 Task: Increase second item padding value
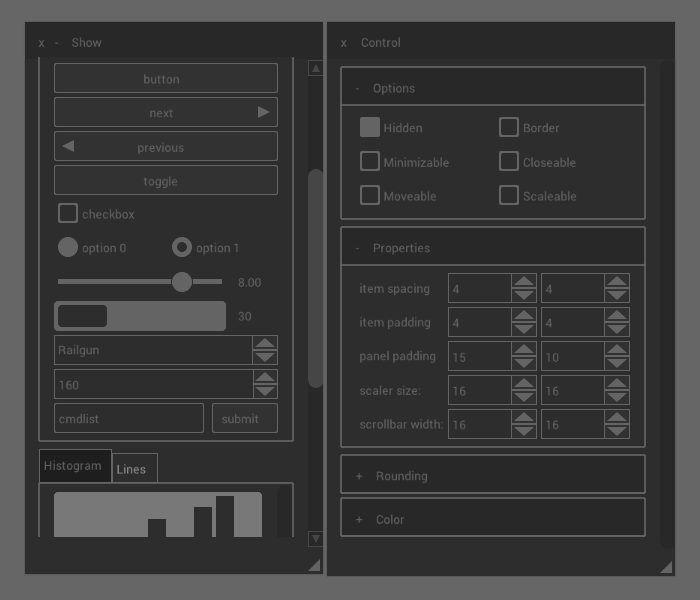617,315
